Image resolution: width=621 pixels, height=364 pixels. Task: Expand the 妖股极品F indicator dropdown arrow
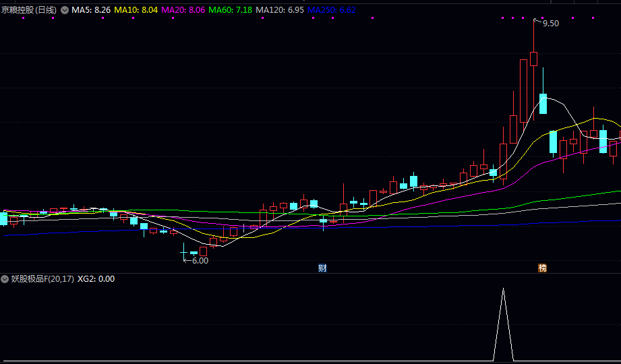[x=5, y=278]
